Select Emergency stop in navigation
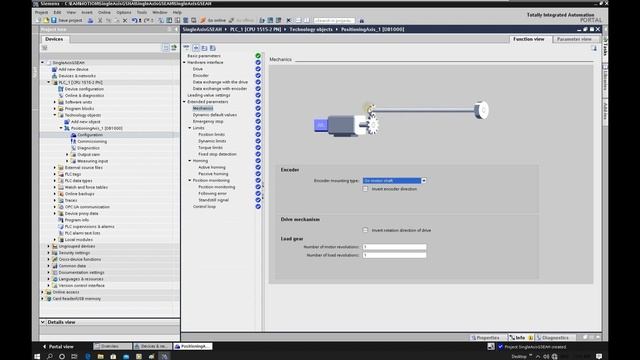Image resolution: width=640 pixels, height=360 pixels. tap(208, 121)
